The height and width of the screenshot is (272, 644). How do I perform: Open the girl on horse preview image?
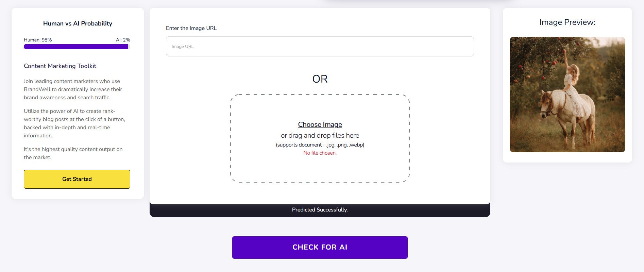(x=567, y=95)
